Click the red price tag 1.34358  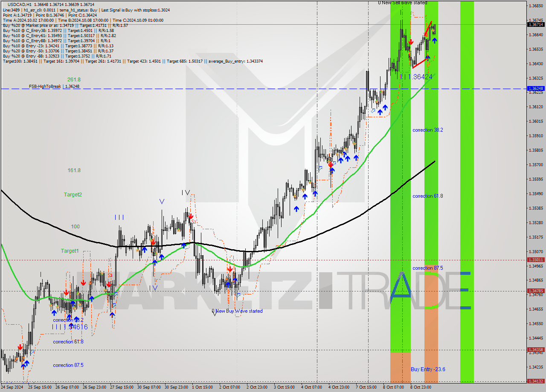(536, 350)
